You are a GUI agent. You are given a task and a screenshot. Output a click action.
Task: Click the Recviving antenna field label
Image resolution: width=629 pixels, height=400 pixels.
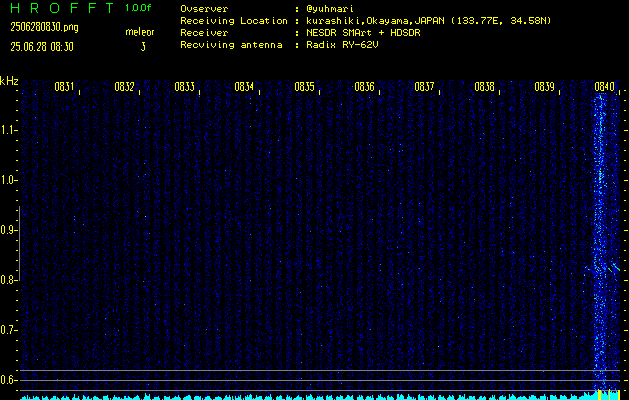pos(231,45)
